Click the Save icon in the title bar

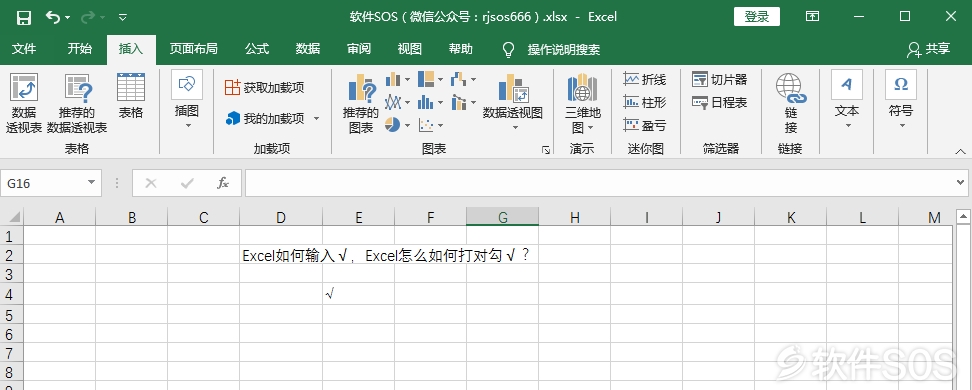coord(24,17)
